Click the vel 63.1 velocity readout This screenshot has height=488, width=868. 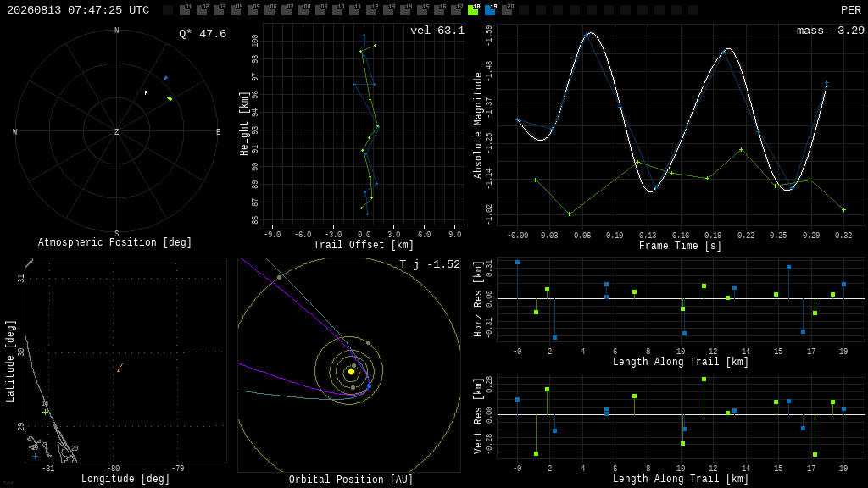click(437, 30)
